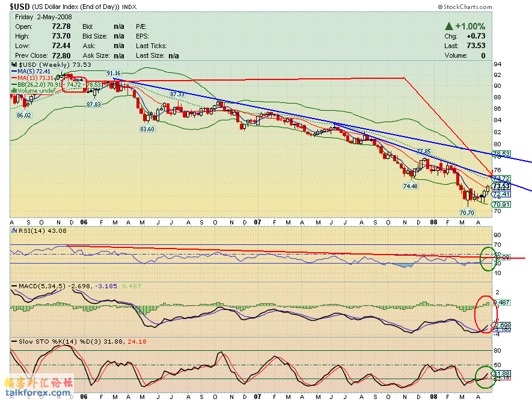The image size is (532, 402).
Task: Click the 31.88 stochastic right-axis tag
Action: [x=501, y=374]
